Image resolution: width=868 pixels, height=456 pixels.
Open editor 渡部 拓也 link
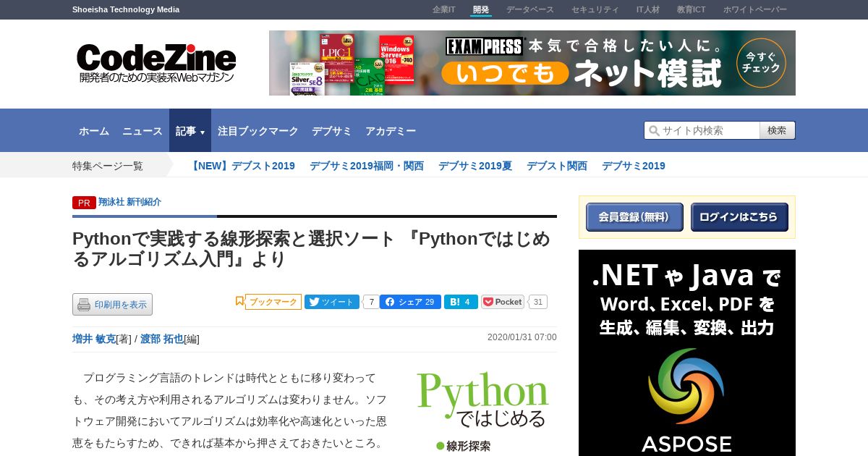click(x=162, y=339)
